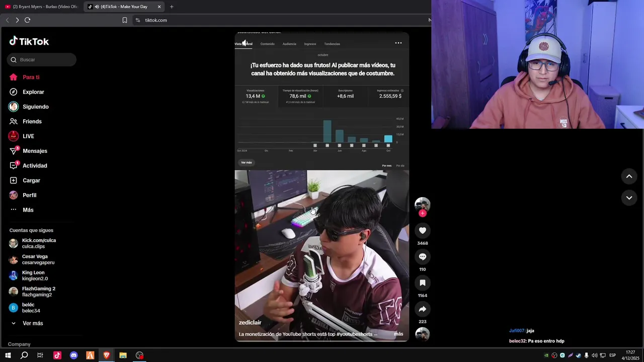Open the volume tray icon
Screen dimensions: 644x362
[x=595, y=355]
